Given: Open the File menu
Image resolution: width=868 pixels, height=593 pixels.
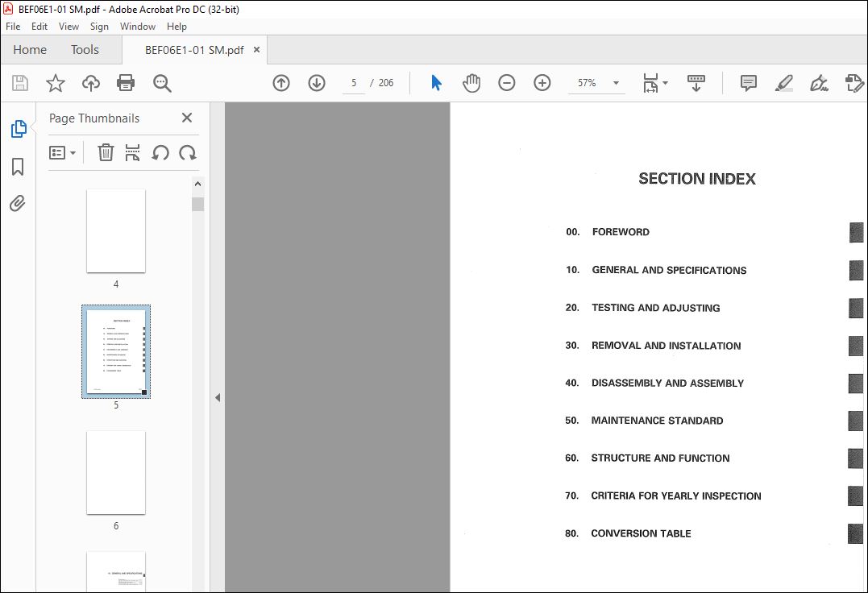Looking at the screenshot, I should [13, 27].
